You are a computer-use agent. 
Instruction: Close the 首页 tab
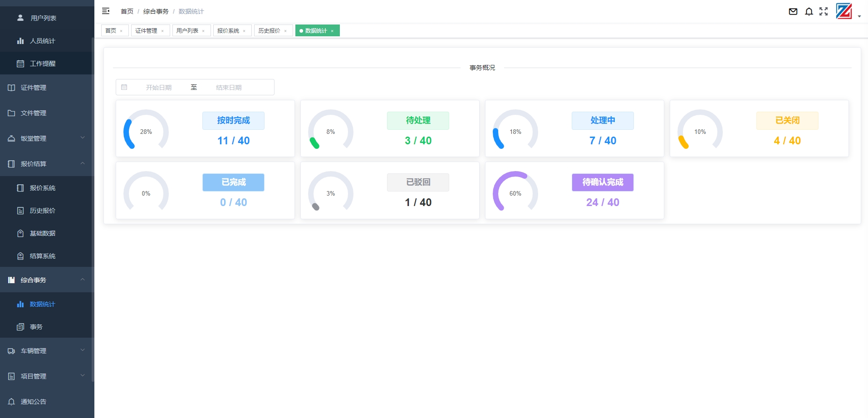point(121,31)
